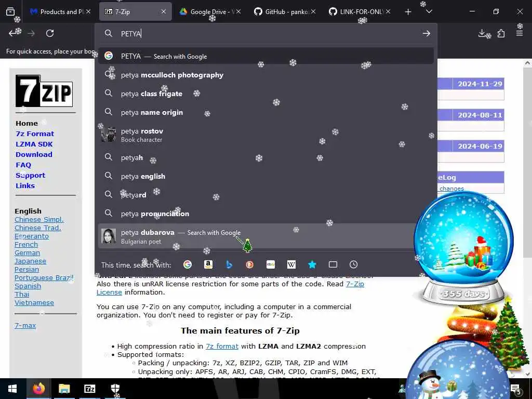Open File Explorer from the taskbar

coord(64,389)
